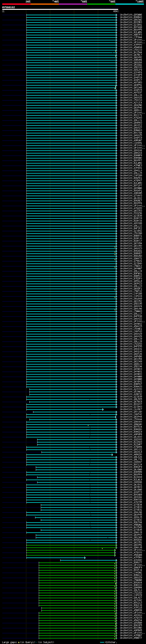Screen dimensions: 146x644
Task: Select the UniRef100_Q9LLI6 label
Action: point(131,95)
